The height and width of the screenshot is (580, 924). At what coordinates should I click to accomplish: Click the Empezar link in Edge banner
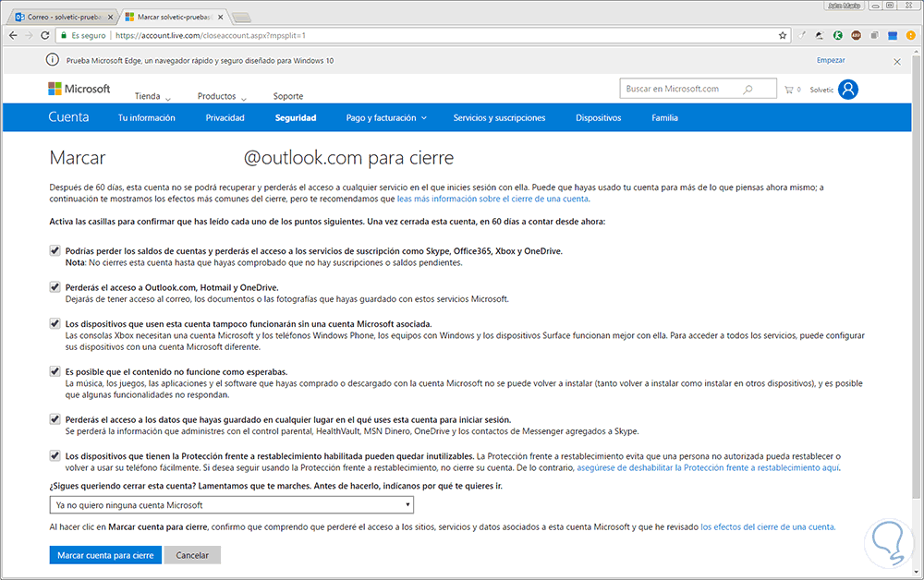[831, 60]
